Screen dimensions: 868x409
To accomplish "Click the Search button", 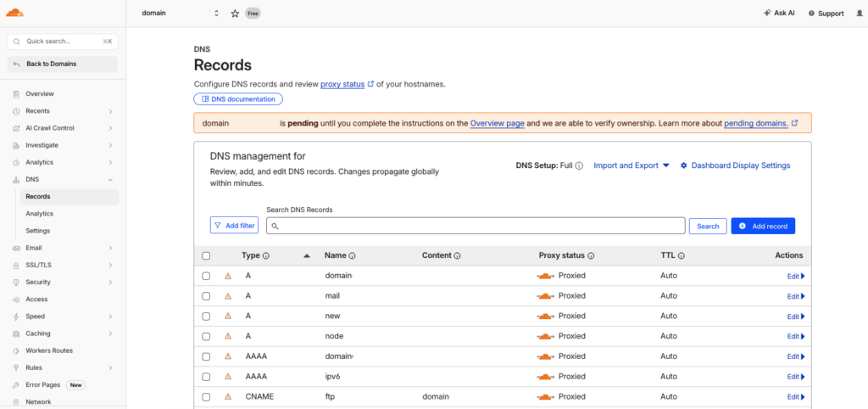I will [x=708, y=226].
